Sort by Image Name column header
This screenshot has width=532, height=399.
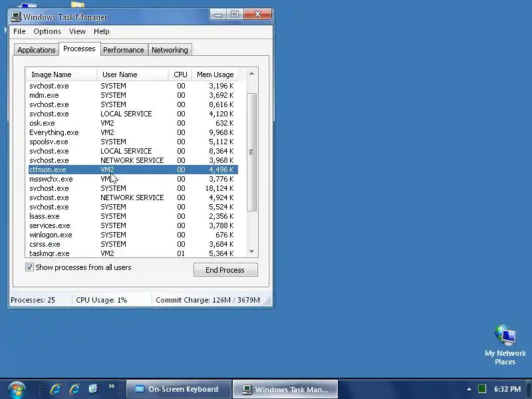click(61, 74)
